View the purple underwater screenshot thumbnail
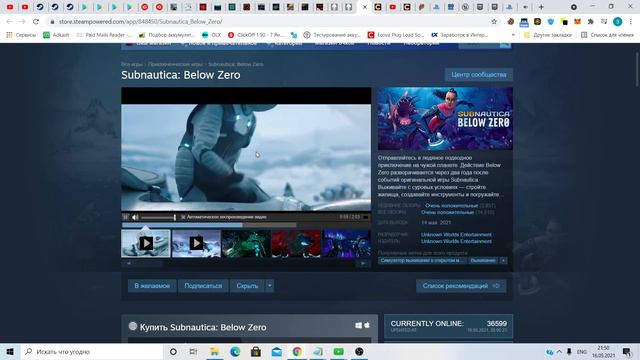The height and width of the screenshot is (360, 640). click(x=347, y=243)
